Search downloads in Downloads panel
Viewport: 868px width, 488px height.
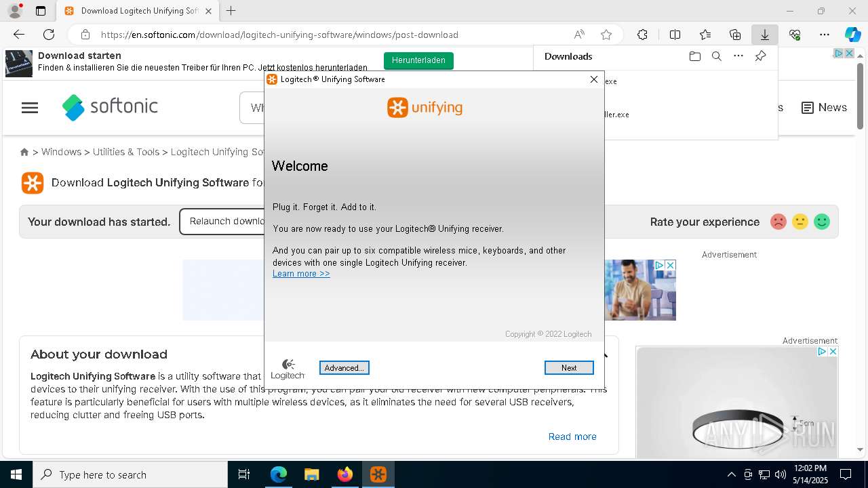[717, 56]
